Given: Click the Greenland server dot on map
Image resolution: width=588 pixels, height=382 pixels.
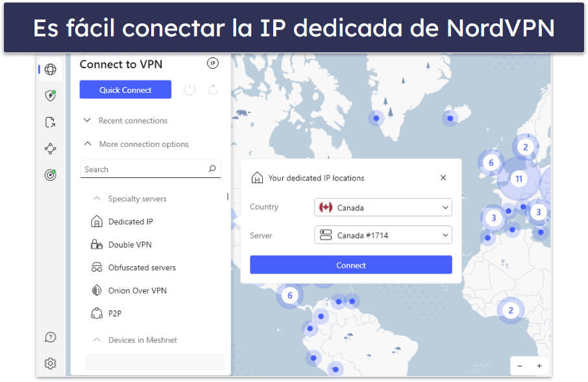Looking at the screenshot, I should 376,118.
